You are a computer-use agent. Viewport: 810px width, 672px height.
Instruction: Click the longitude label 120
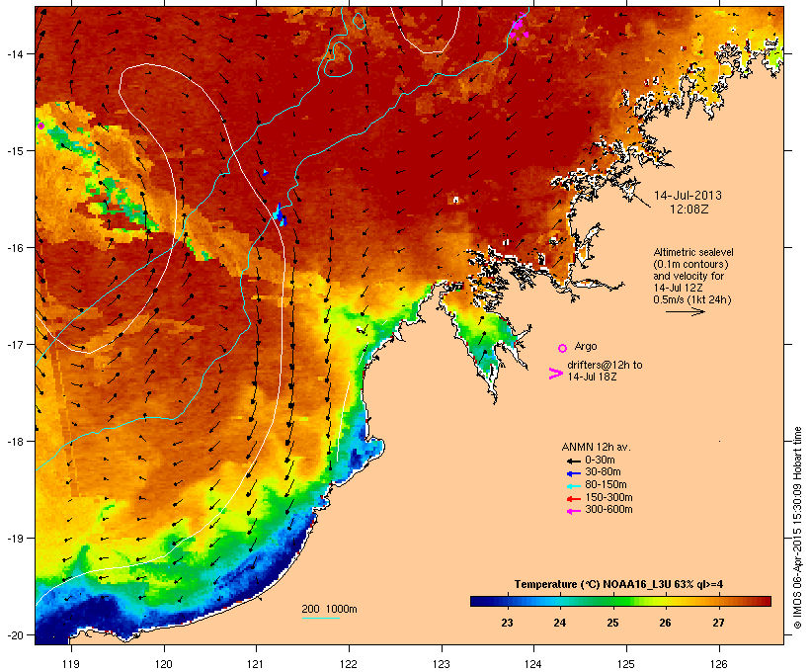coord(164,664)
